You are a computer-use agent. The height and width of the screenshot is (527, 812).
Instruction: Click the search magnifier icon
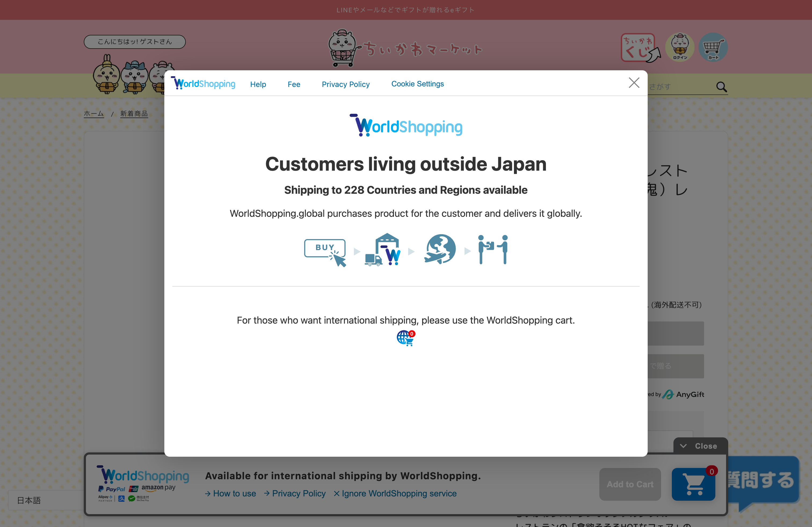721,87
